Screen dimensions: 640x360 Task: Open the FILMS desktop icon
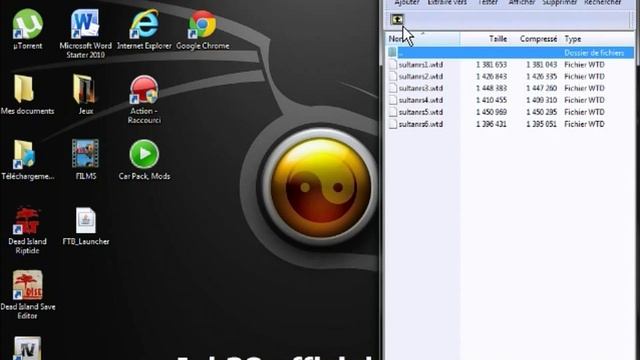coord(85,160)
